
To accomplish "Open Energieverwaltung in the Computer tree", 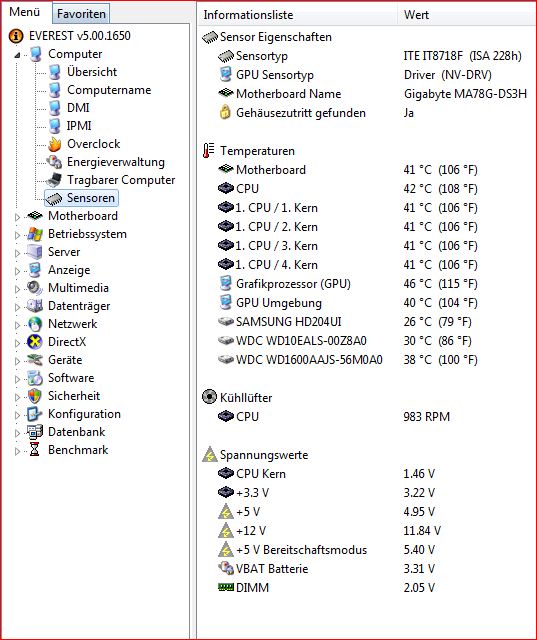I will tap(116, 162).
